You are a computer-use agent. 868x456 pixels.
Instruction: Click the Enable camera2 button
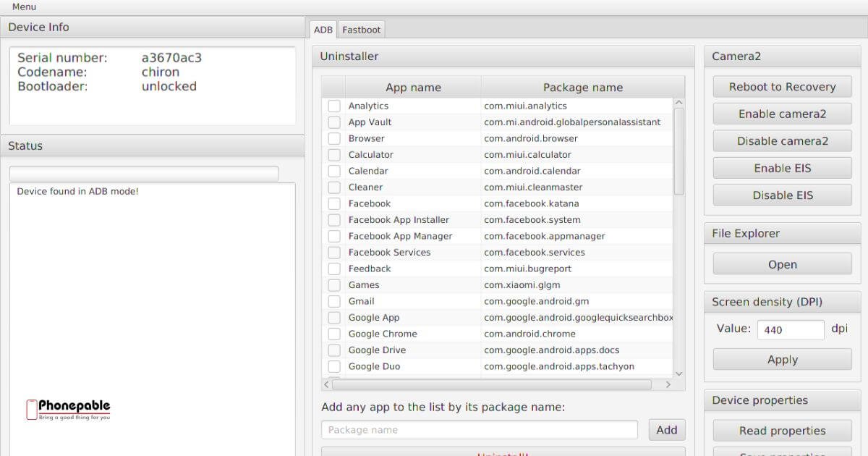tap(782, 114)
